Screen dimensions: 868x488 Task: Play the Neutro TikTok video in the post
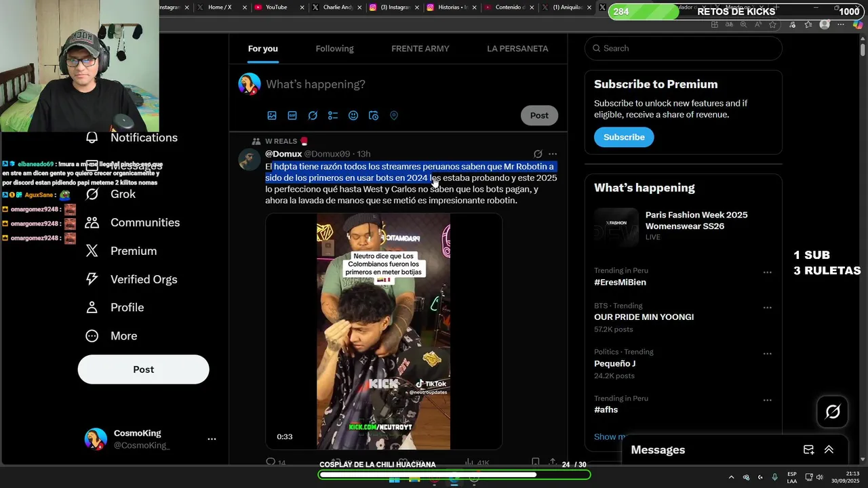point(384,331)
